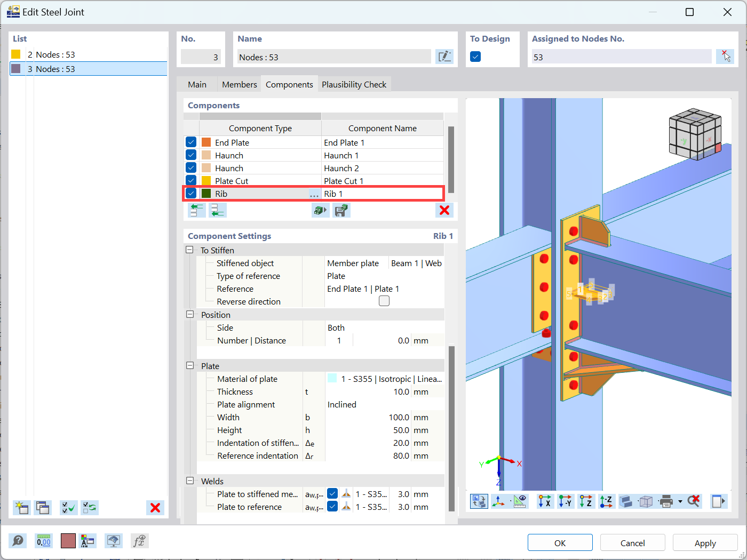Toggle Plate to stiffened member weld checkbox
Viewport: 747px width, 560px height.
tap(332, 494)
